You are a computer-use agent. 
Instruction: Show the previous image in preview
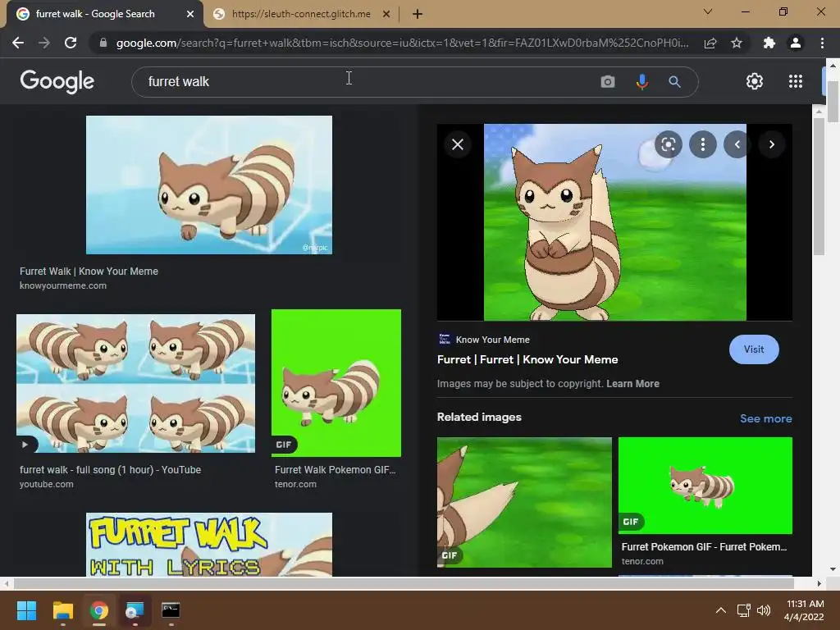click(737, 144)
